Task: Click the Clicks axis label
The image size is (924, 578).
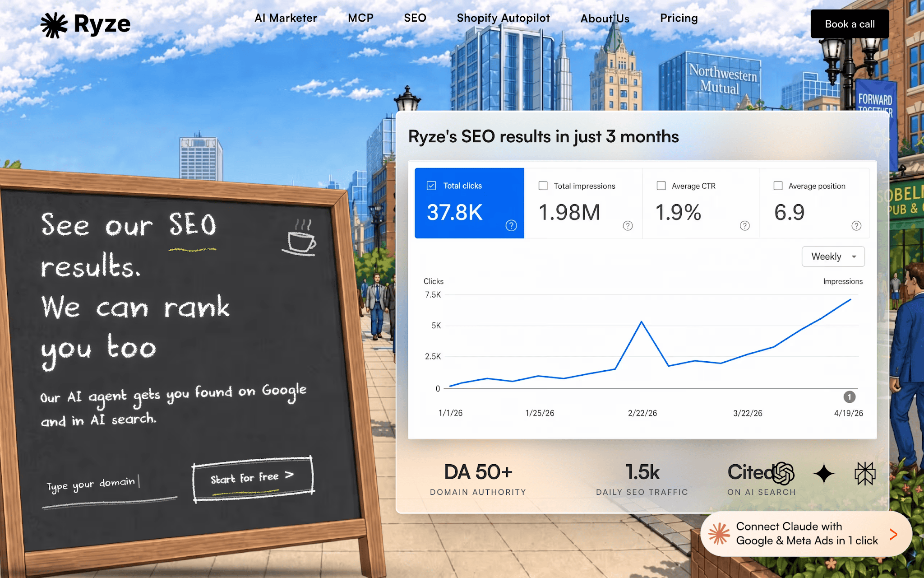Action: pyautogui.click(x=433, y=281)
